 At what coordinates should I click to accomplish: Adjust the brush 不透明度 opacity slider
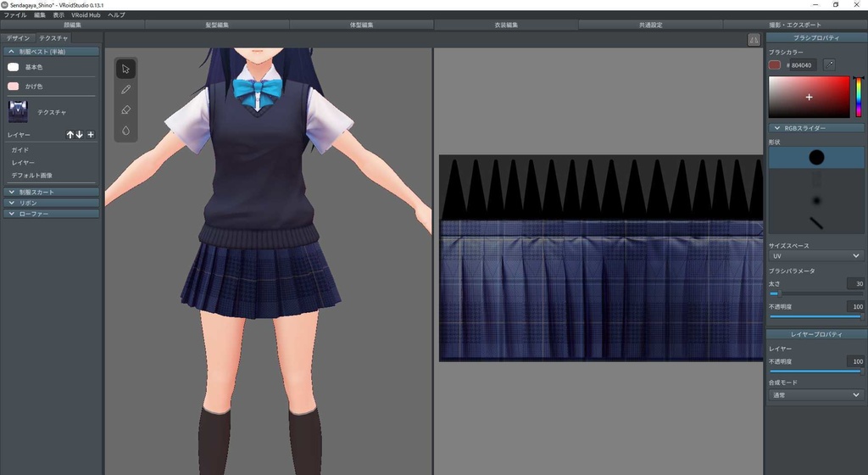816,316
